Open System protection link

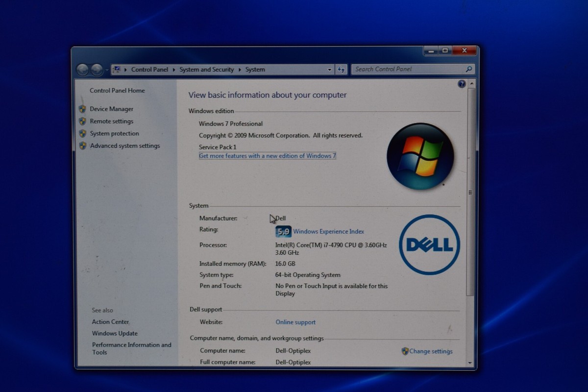pyautogui.click(x=114, y=134)
